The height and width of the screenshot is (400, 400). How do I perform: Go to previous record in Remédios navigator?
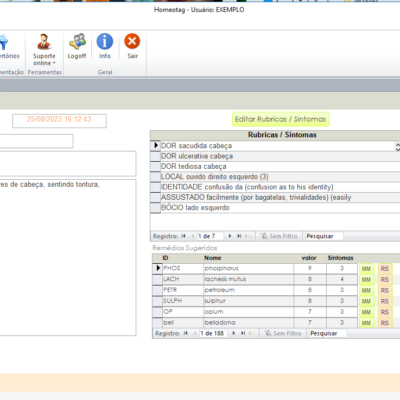(x=195, y=333)
